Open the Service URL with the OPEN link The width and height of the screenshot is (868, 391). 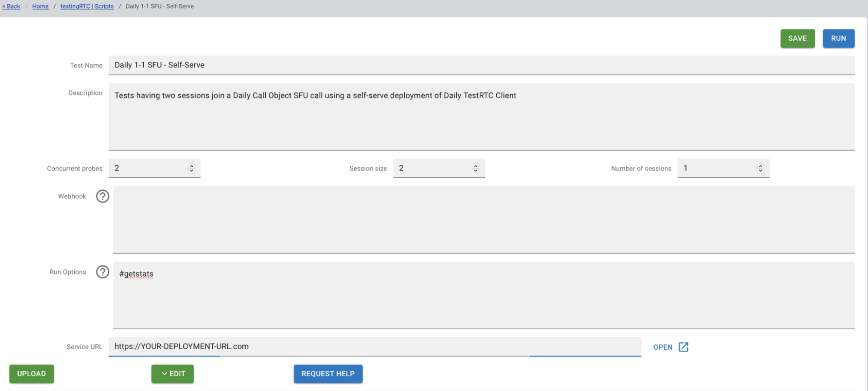click(x=662, y=347)
